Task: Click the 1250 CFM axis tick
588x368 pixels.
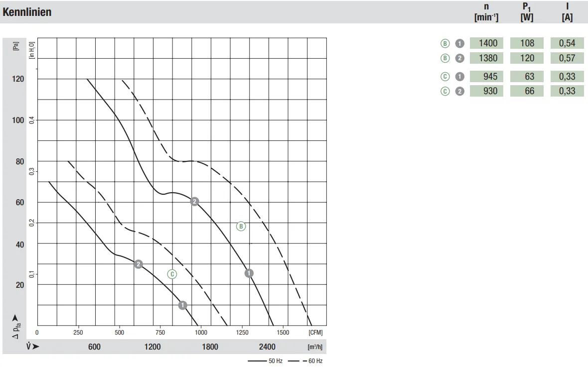Action: click(242, 333)
